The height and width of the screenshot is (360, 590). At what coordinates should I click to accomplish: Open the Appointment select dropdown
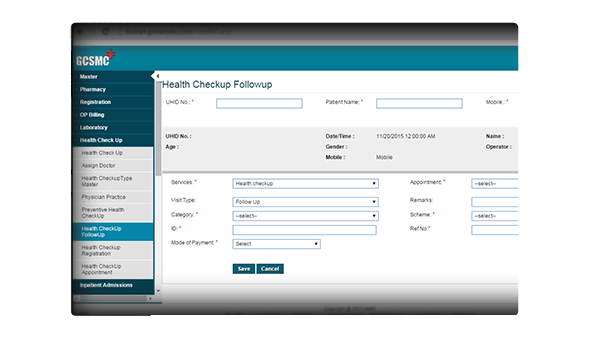click(x=494, y=184)
